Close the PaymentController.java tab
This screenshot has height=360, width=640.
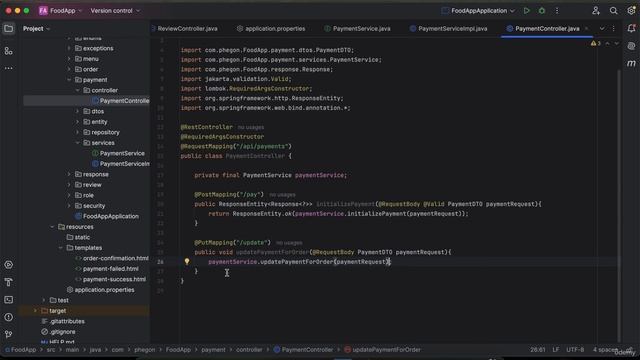pos(587,29)
